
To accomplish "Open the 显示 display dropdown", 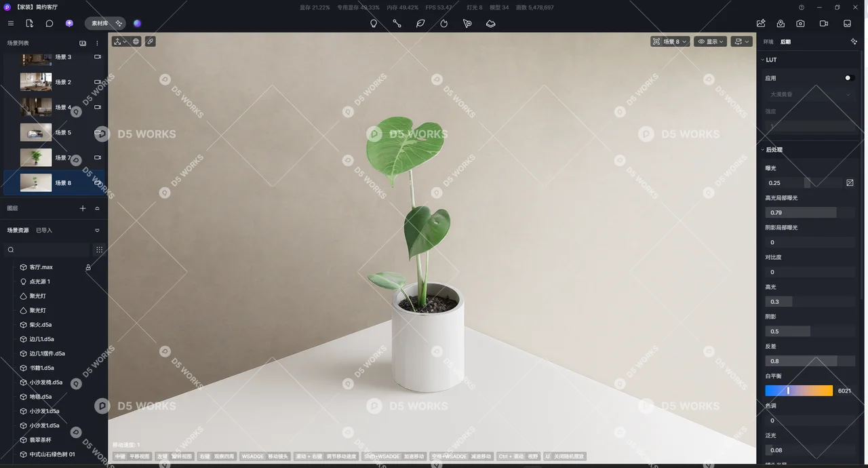I will coord(710,41).
